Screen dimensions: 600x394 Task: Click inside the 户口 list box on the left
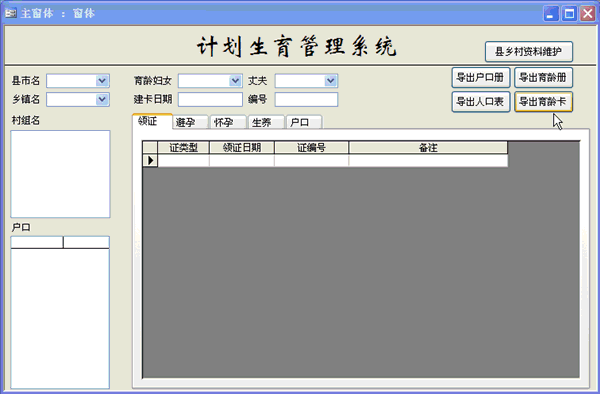[60, 312]
